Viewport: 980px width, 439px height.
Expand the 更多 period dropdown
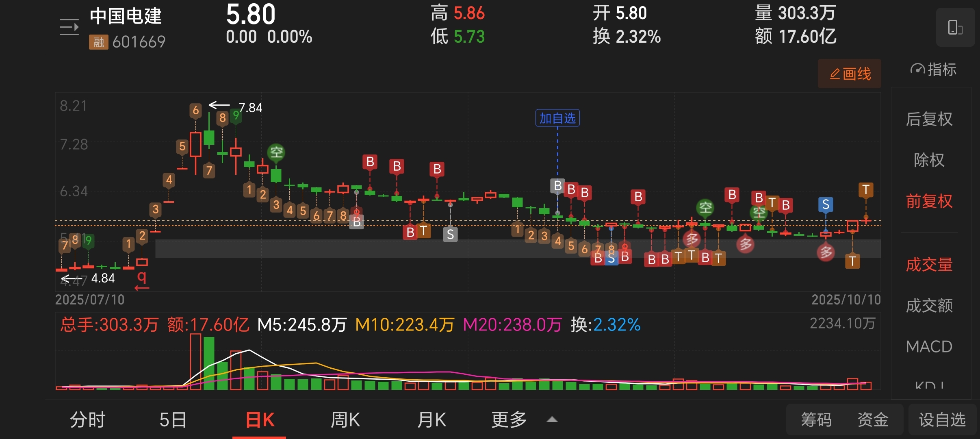click(x=509, y=419)
